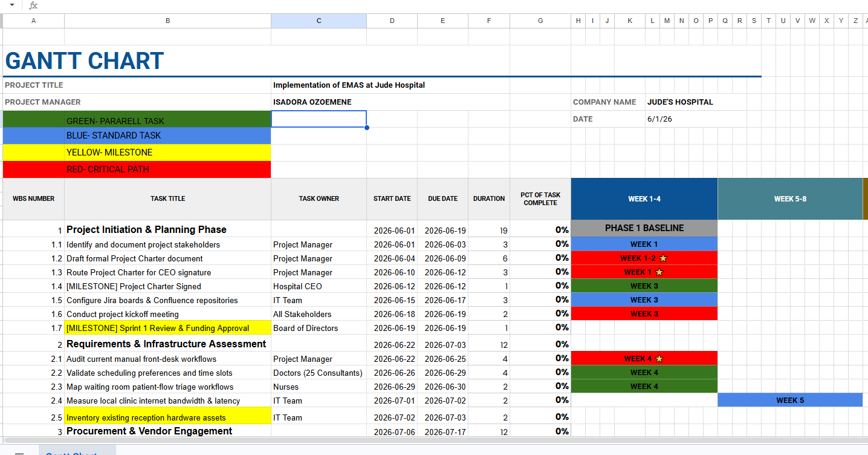The height and width of the screenshot is (455, 868).
Task: Select the column K header
Action: pyautogui.click(x=629, y=21)
